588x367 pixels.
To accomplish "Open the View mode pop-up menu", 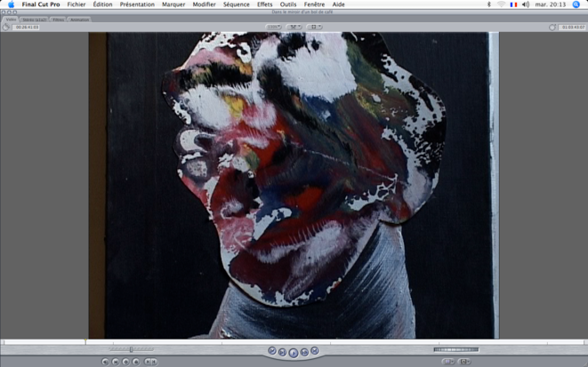I will click(x=314, y=27).
